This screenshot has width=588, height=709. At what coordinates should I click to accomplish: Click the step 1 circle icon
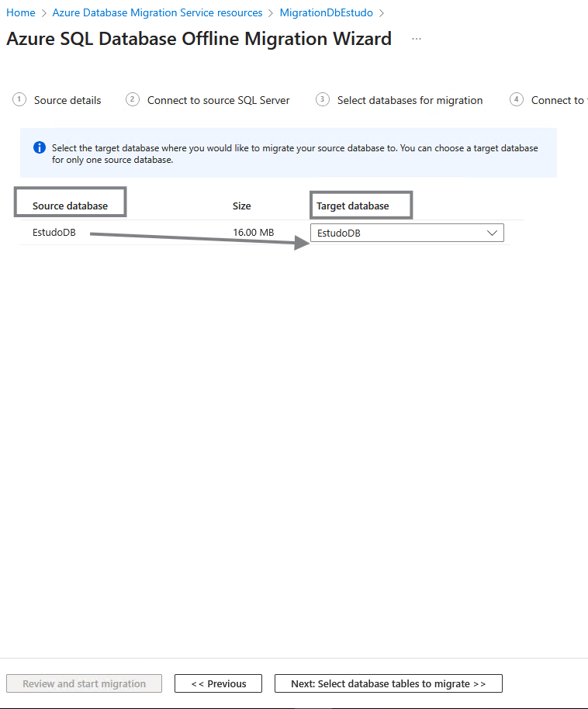[19, 99]
